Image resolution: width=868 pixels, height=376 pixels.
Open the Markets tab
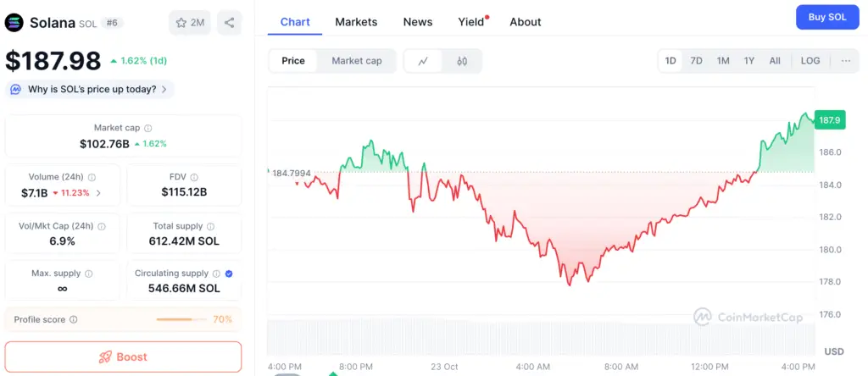[x=356, y=22]
